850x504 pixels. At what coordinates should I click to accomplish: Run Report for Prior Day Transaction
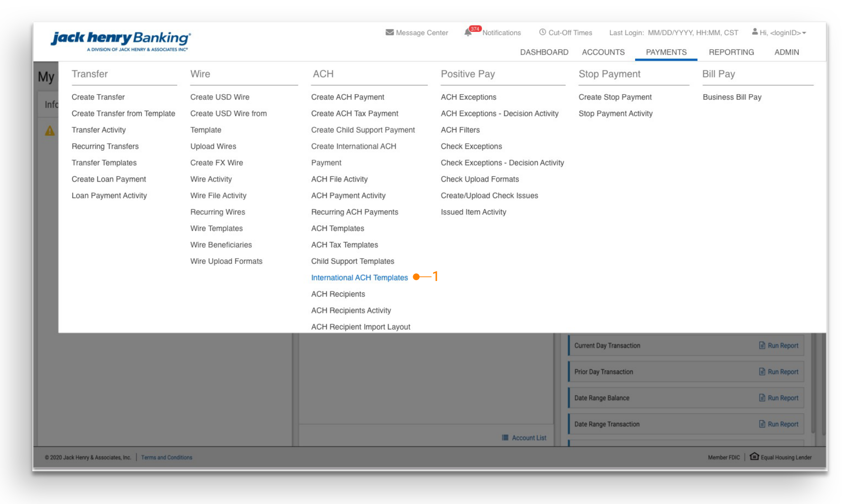(782, 372)
